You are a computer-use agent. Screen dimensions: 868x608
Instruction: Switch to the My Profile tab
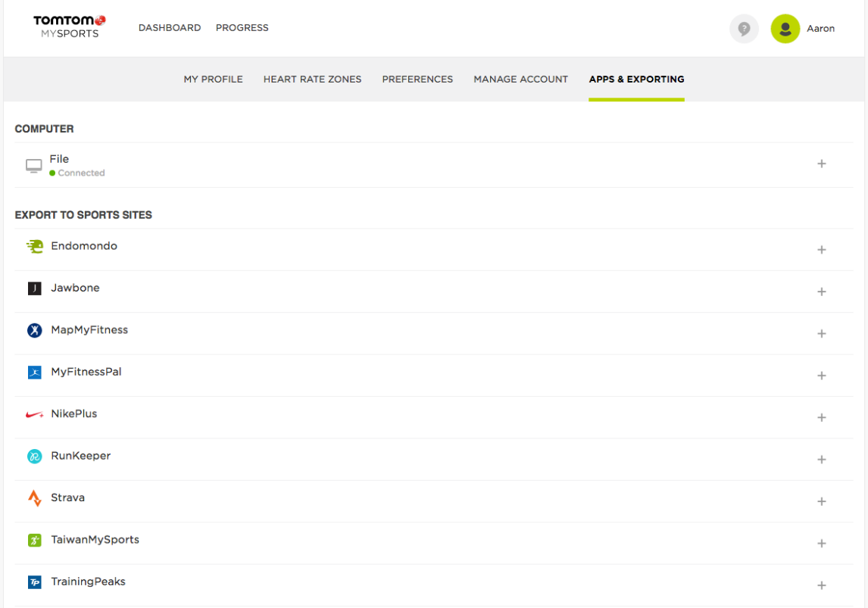click(213, 79)
